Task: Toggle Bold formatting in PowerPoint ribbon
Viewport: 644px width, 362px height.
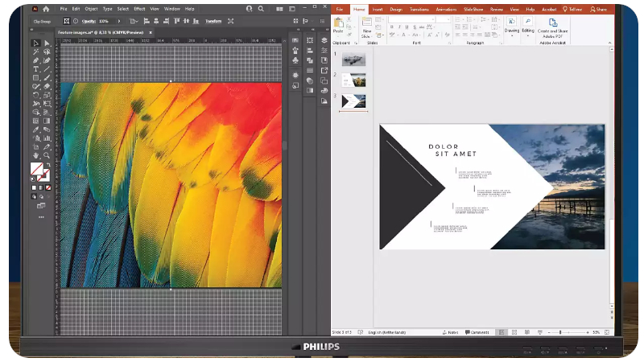Action: (x=391, y=27)
